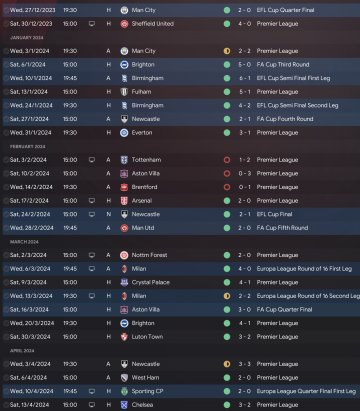Tick the selection circle for Sat, 13/1/2024 fixture
The width and height of the screenshot is (360, 411).
(x=6, y=92)
